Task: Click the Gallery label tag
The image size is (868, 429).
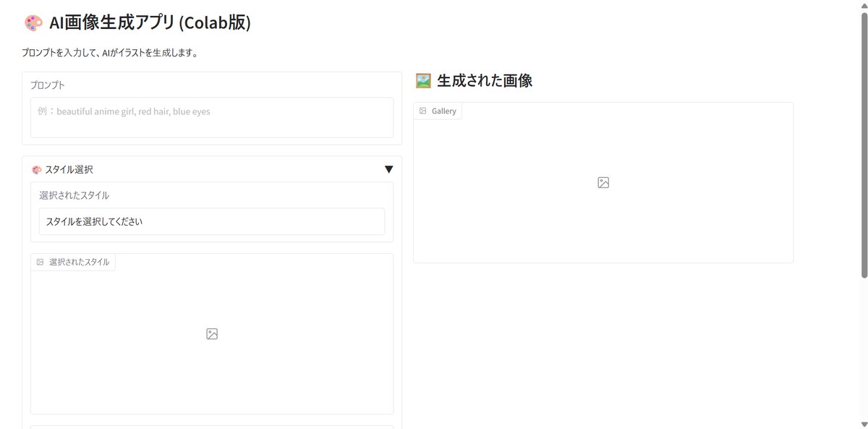Action: [438, 111]
